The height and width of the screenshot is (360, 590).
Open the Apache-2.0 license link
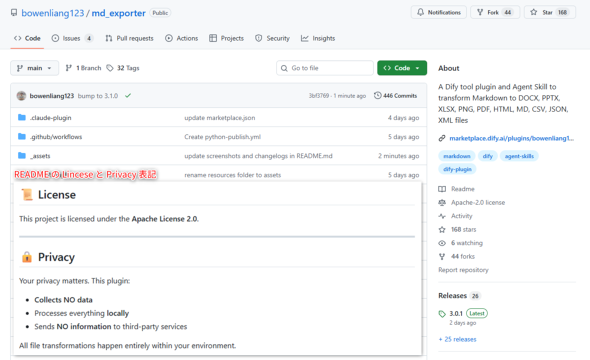click(x=478, y=202)
